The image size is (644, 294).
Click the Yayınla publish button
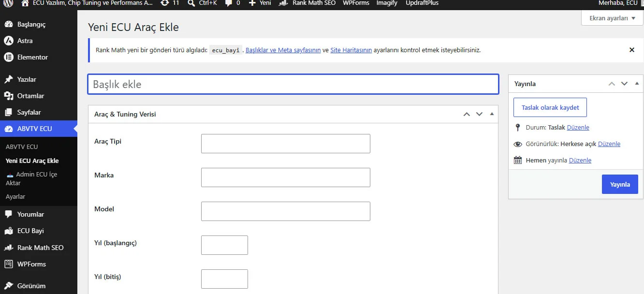point(620,184)
